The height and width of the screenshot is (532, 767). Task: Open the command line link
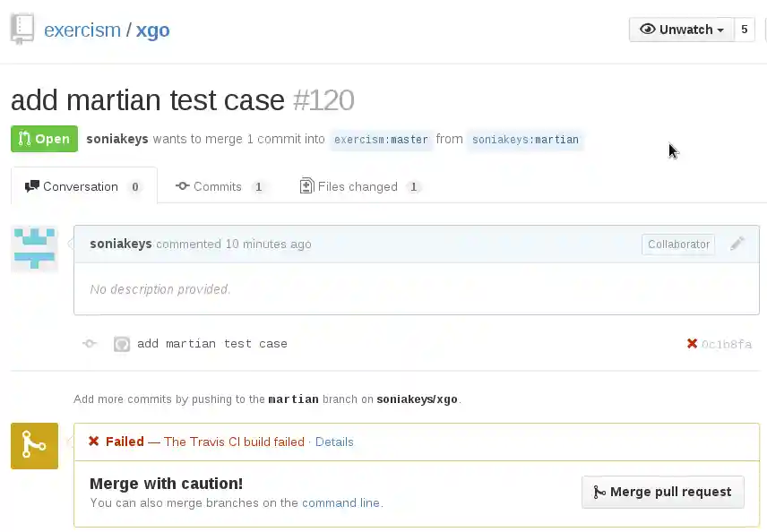click(340, 503)
